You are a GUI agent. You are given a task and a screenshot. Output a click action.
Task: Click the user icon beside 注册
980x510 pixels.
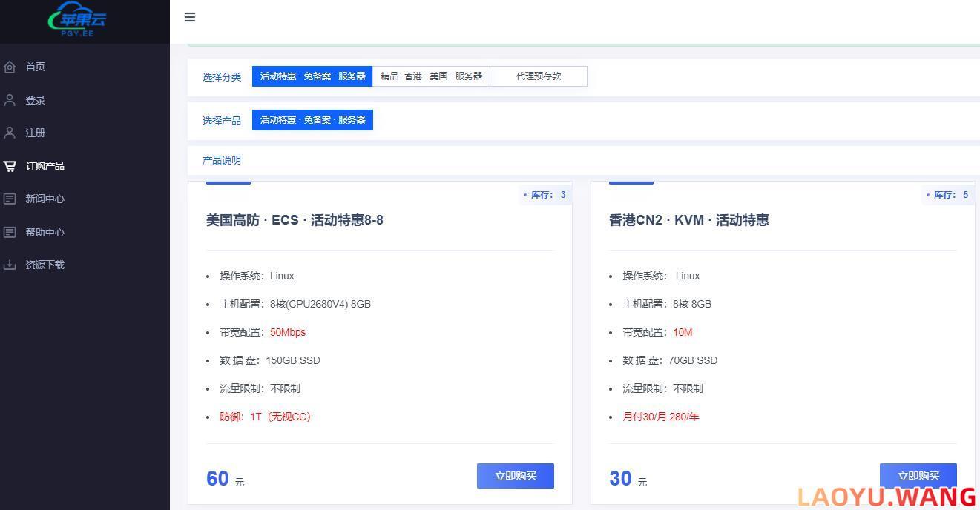click(10, 133)
